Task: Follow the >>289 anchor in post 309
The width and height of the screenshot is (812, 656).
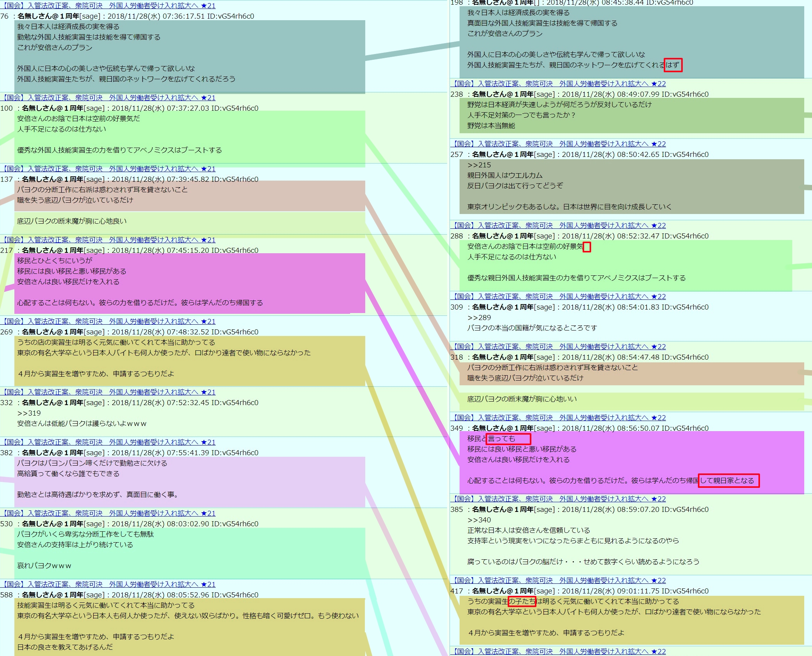Action: (479, 317)
